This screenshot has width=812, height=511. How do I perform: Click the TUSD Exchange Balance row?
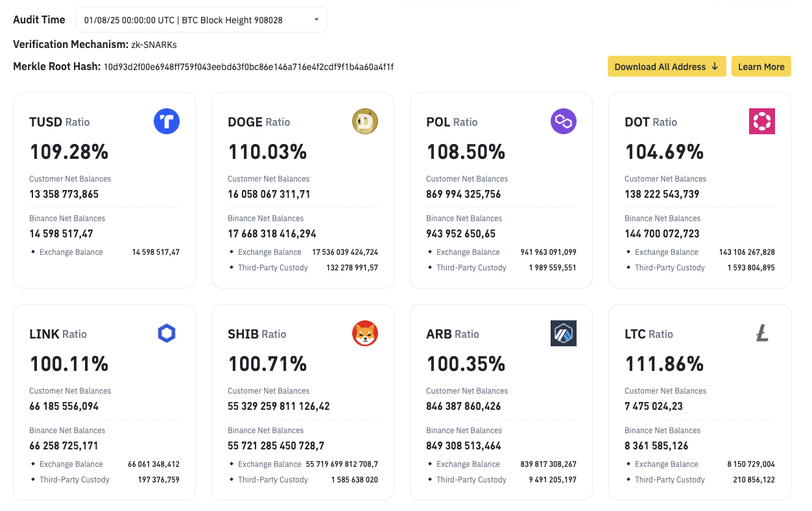point(104,252)
